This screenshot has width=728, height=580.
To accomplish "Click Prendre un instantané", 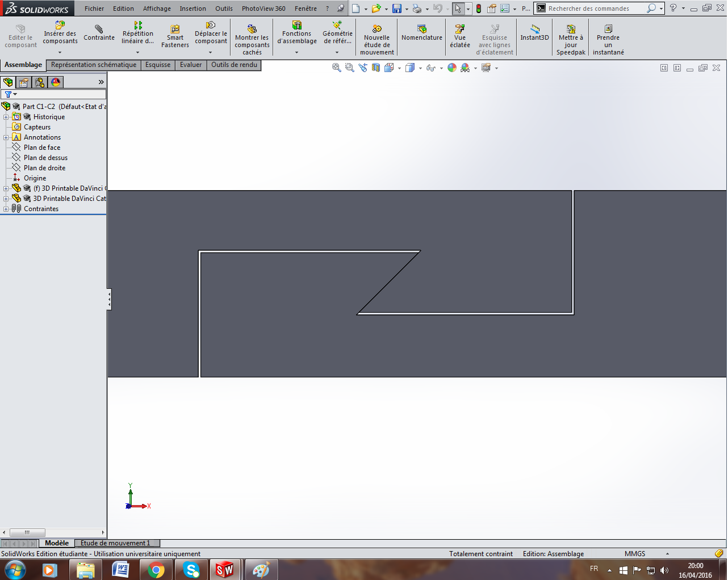I will [608, 40].
